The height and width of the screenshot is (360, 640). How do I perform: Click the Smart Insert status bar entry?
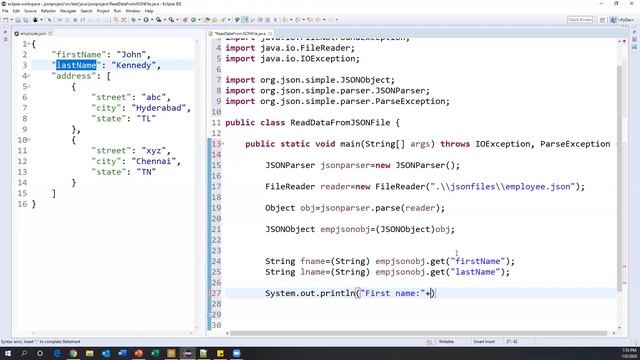[x=484, y=342]
